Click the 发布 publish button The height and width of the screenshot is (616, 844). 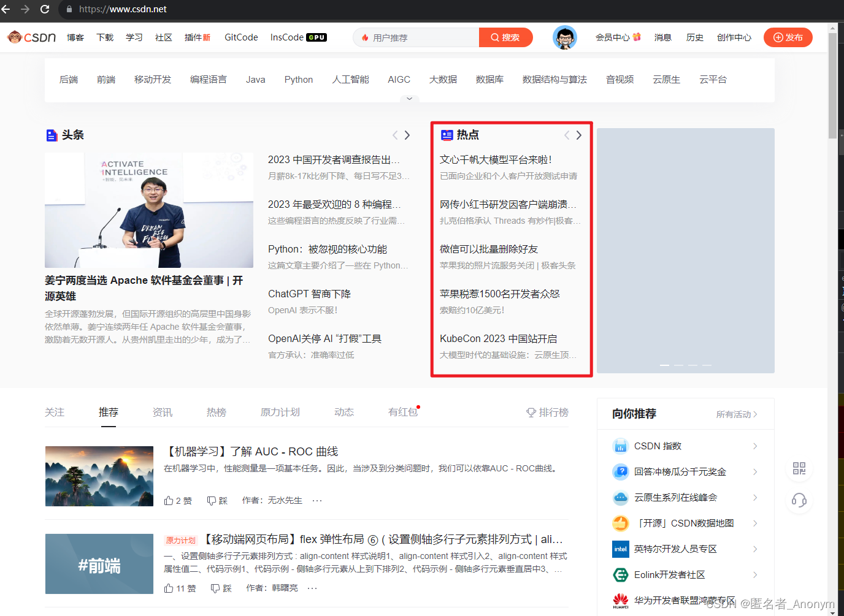[788, 37]
